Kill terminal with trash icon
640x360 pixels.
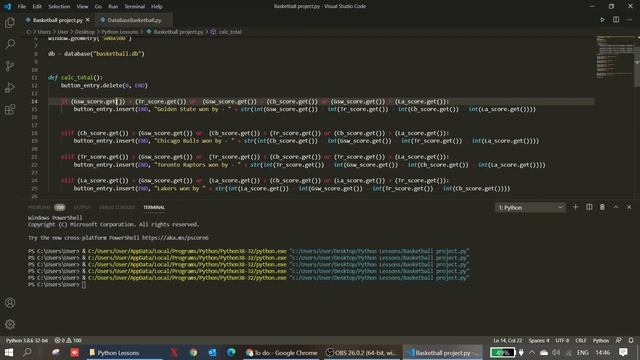click(x=602, y=207)
